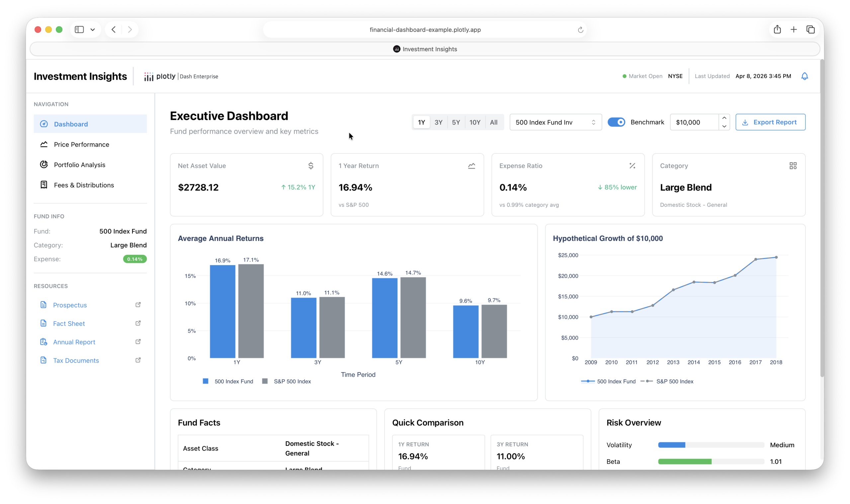Viewport: 850px width, 504px height.
Task: Toggle 500 Index Fund in growth chart legend
Action: (x=608, y=381)
